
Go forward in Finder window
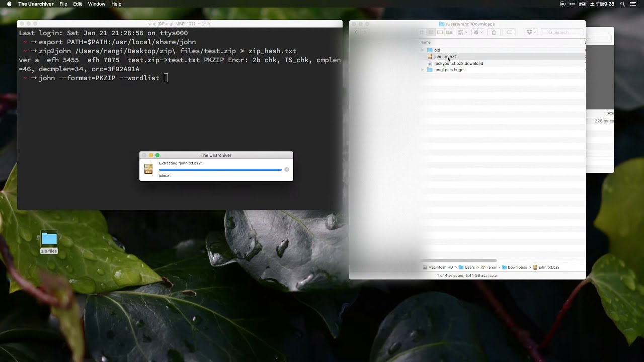point(364,32)
